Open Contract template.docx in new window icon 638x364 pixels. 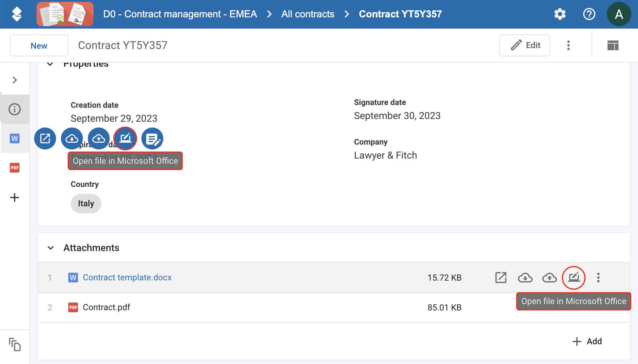(501, 278)
